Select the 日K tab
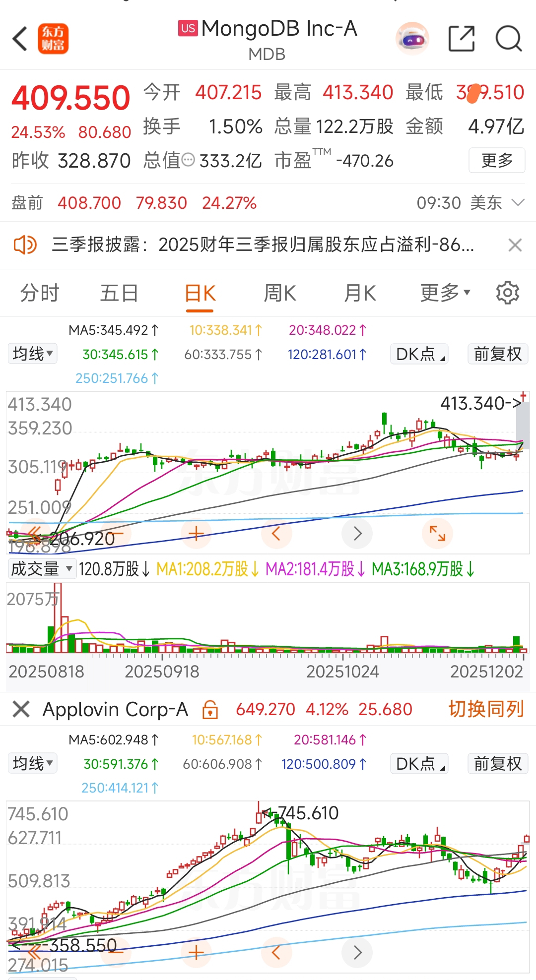The height and width of the screenshot is (980, 536). (x=200, y=294)
